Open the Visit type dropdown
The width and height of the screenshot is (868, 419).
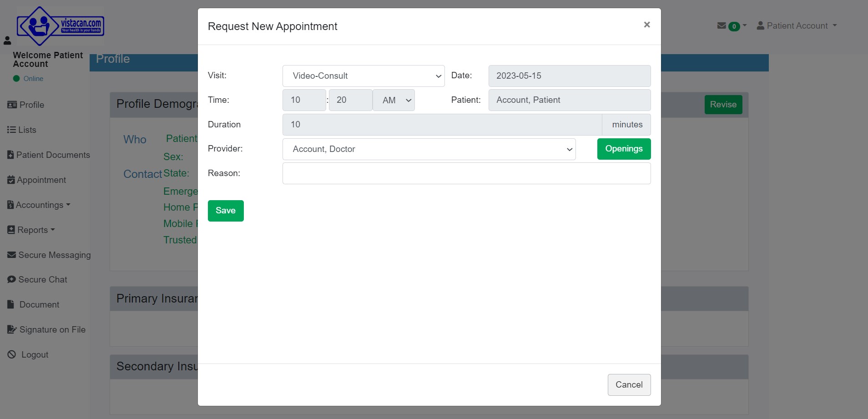363,76
